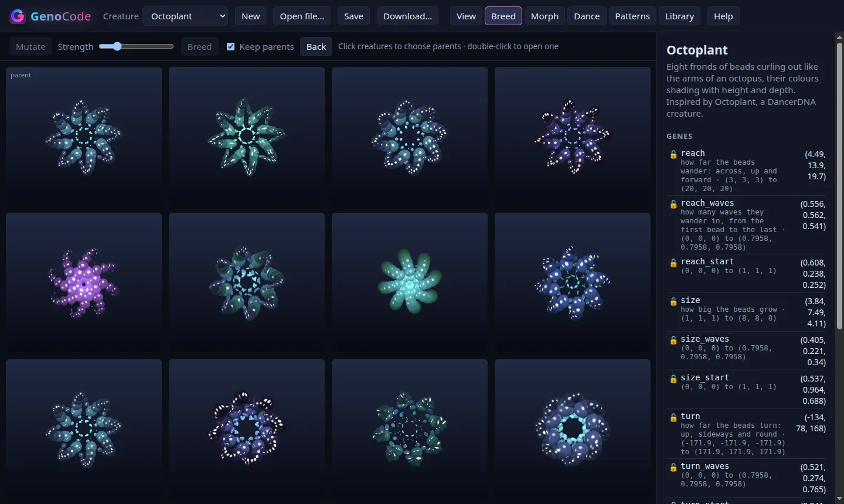This screenshot has width=844, height=504.
Task: Click the reach_start value (0.608, 0.238, 0.252)
Action: tap(813, 274)
